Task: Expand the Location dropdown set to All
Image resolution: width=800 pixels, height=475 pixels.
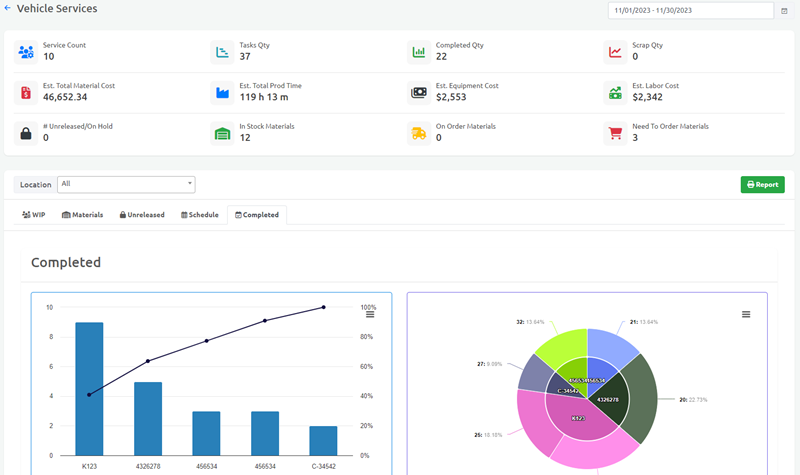Action: (x=126, y=184)
